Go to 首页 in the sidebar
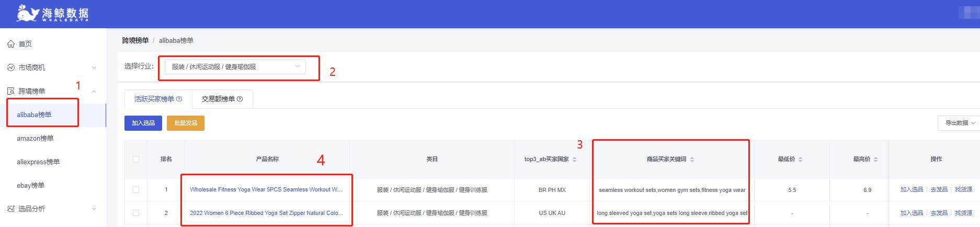 (x=53, y=44)
